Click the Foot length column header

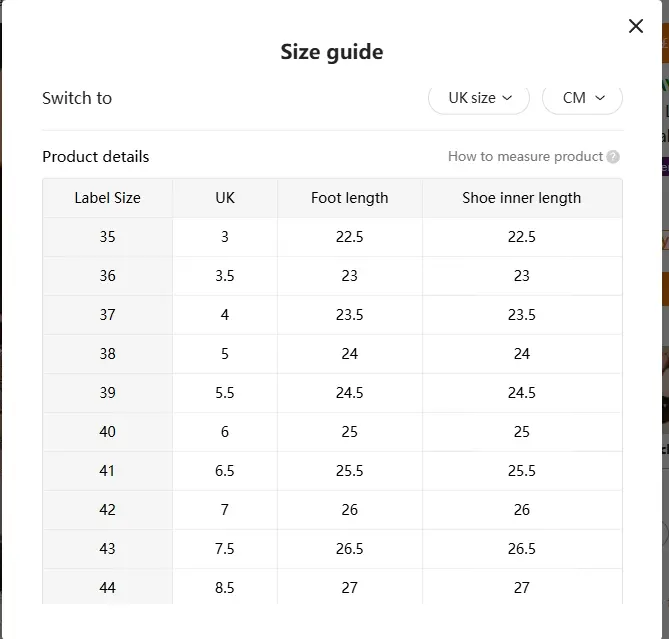point(349,198)
